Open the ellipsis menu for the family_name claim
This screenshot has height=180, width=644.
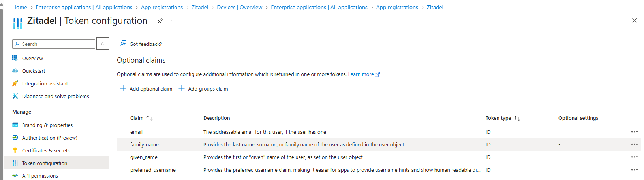click(635, 144)
